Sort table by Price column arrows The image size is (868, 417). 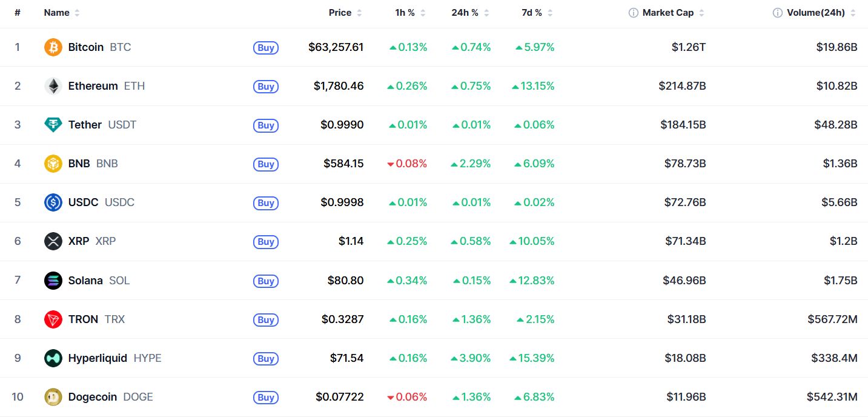pos(359,13)
